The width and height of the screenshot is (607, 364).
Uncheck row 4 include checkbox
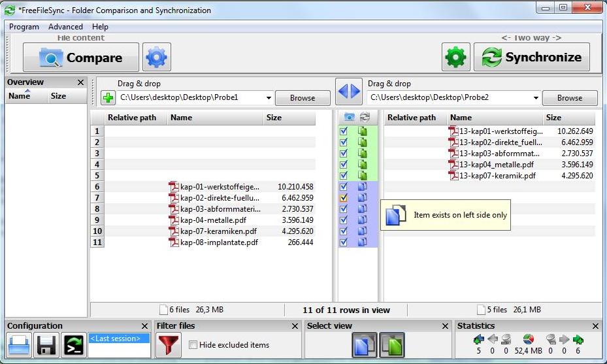(344, 165)
